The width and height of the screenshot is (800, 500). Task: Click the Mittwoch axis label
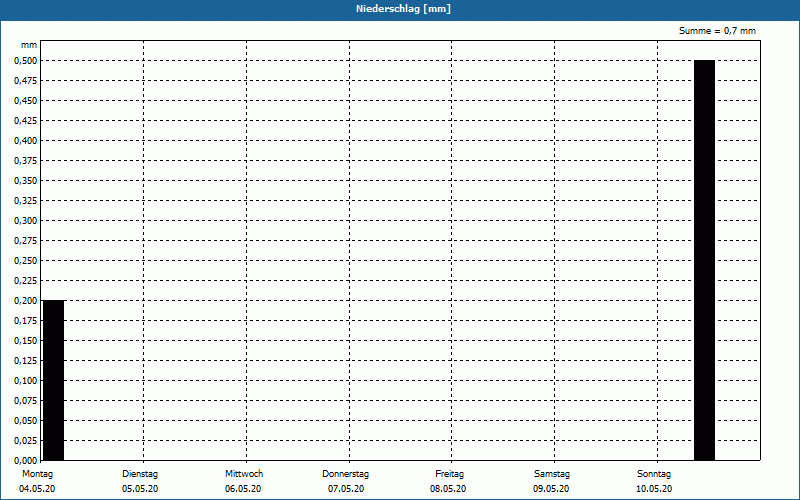[244, 474]
